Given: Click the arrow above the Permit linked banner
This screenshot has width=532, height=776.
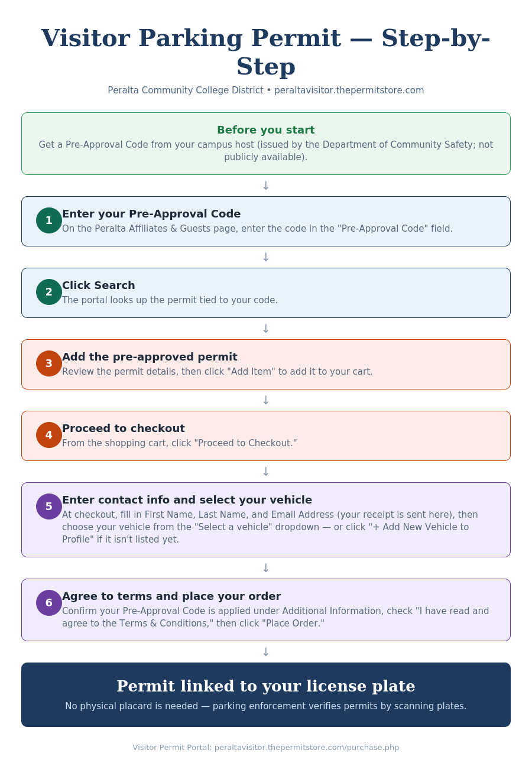Looking at the screenshot, I should point(266,652).
